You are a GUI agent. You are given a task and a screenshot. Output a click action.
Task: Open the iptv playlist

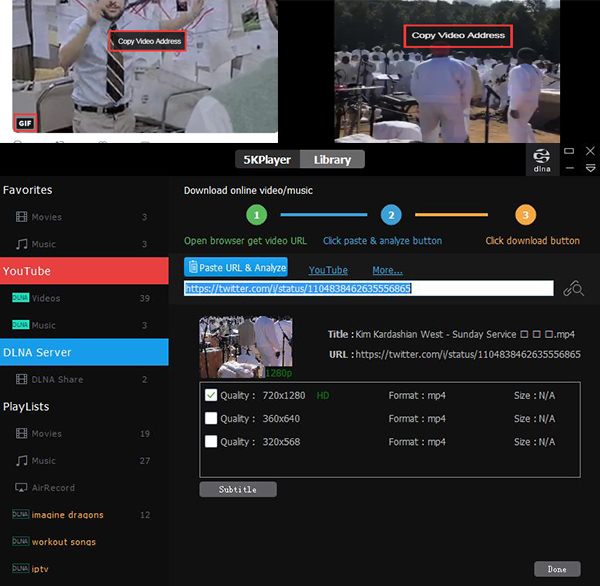[x=84, y=568]
